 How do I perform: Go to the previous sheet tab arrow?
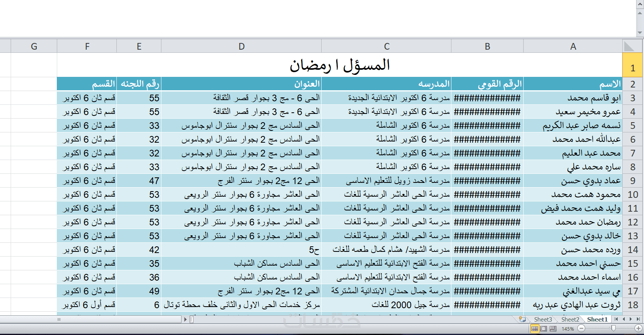tap(623, 319)
